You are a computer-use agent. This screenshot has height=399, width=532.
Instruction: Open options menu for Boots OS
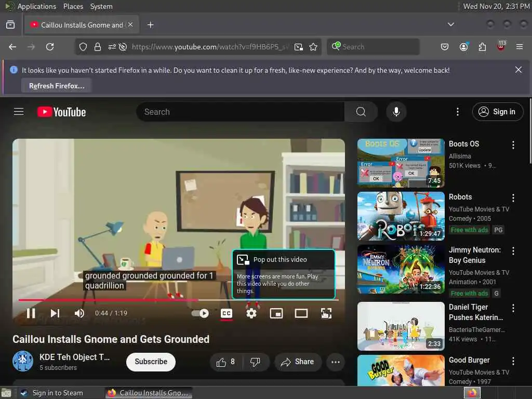513,145
